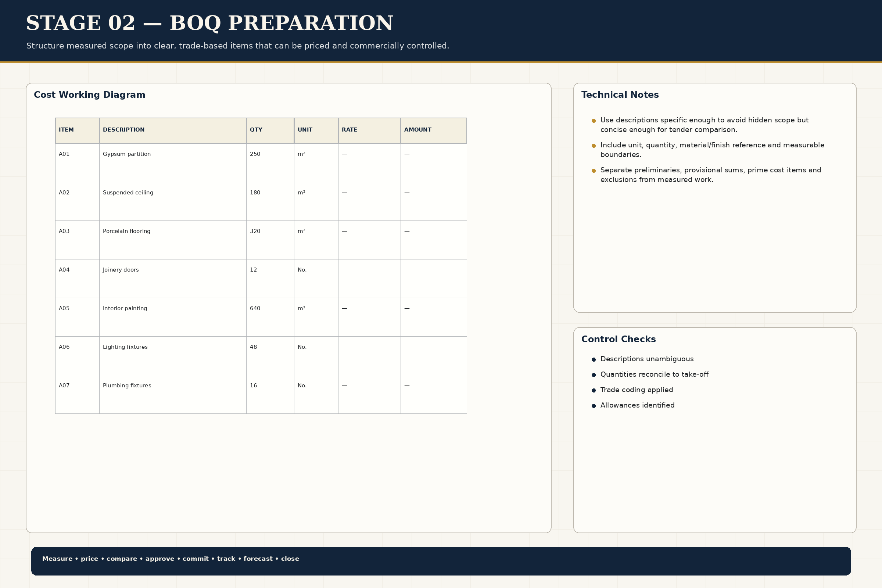Select quantity value 250
The height and width of the screenshot is (588, 882).
tap(255, 154)
